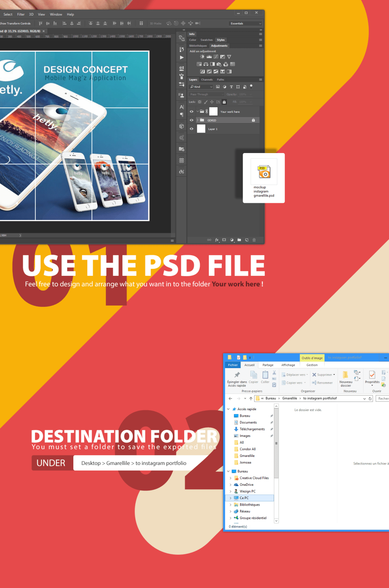Image resolution: width=389 pixels, height=588 pixels.
Task: Enable Lock transparent pixels
Action: (200, 102)
